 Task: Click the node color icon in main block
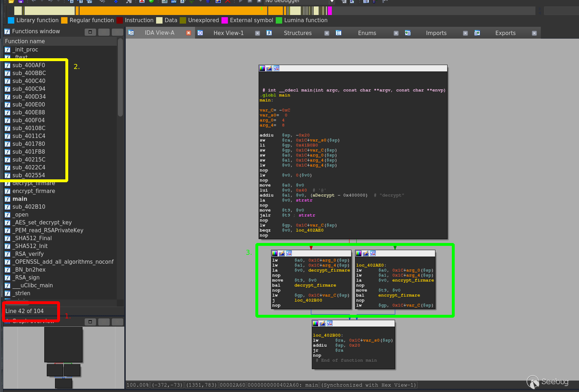262,68
